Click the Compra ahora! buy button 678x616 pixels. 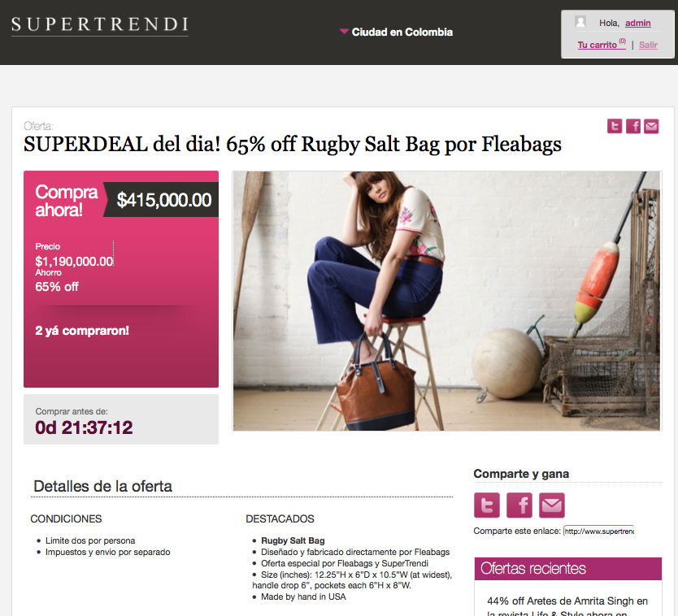coord(66,201)
